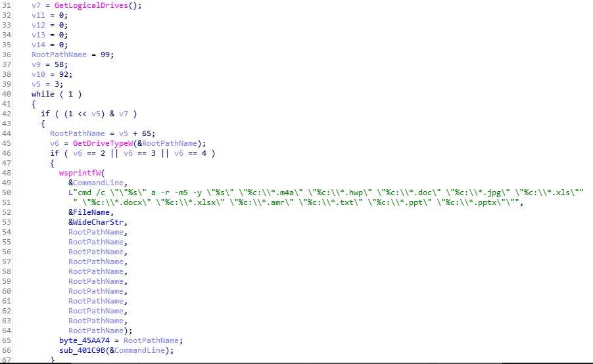This screenshot has height=364, width=593.
Task: Click &CommandLine passed to sub_401C9B
Action: [x=137, y=350]
